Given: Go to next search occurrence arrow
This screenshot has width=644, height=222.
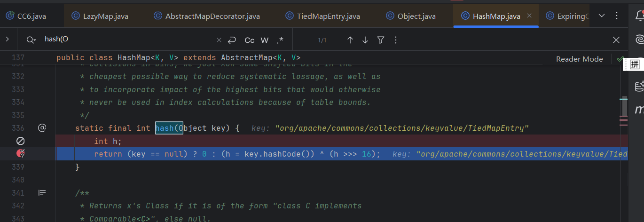Looking at the screenshot, I should point(365,40).
